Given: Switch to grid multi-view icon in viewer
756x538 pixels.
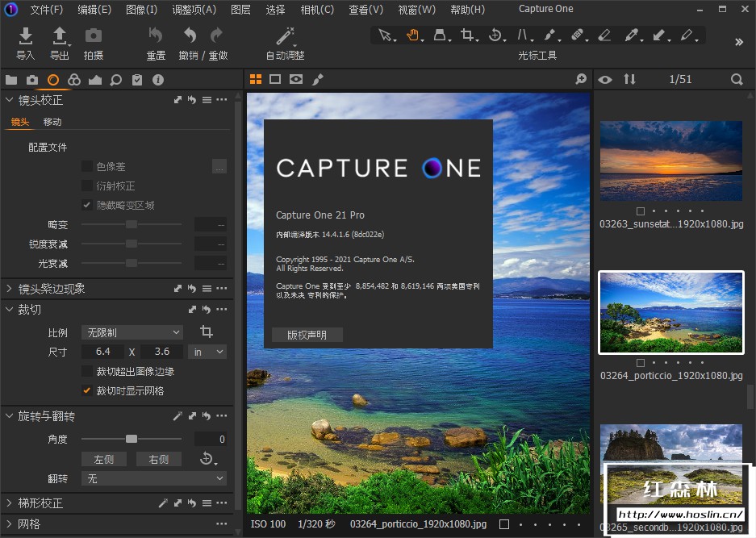Looking at the screenshot, I should pyautogui.click(x=256, y=79).
